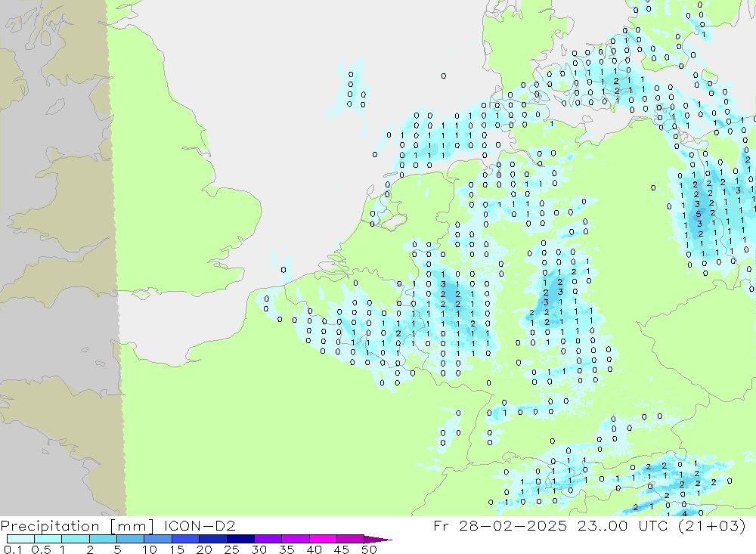Click the 1–2 mm legend color swatch
The image size is (756, 554).
(x=76, y=539)
